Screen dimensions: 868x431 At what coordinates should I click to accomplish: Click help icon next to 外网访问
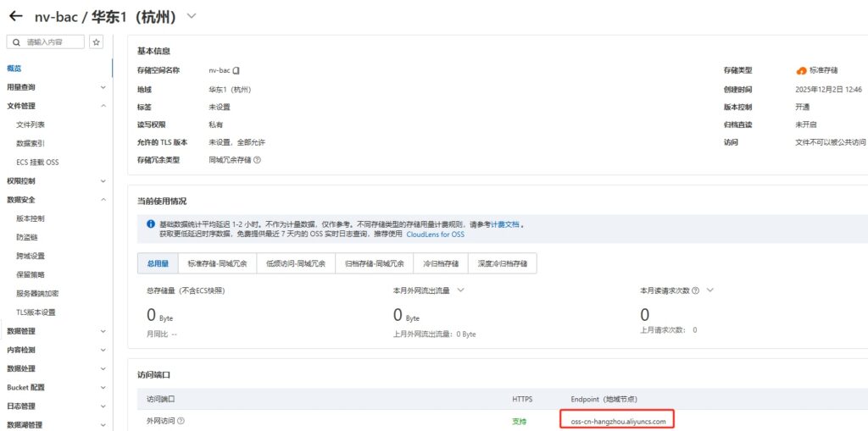[181, 421]
